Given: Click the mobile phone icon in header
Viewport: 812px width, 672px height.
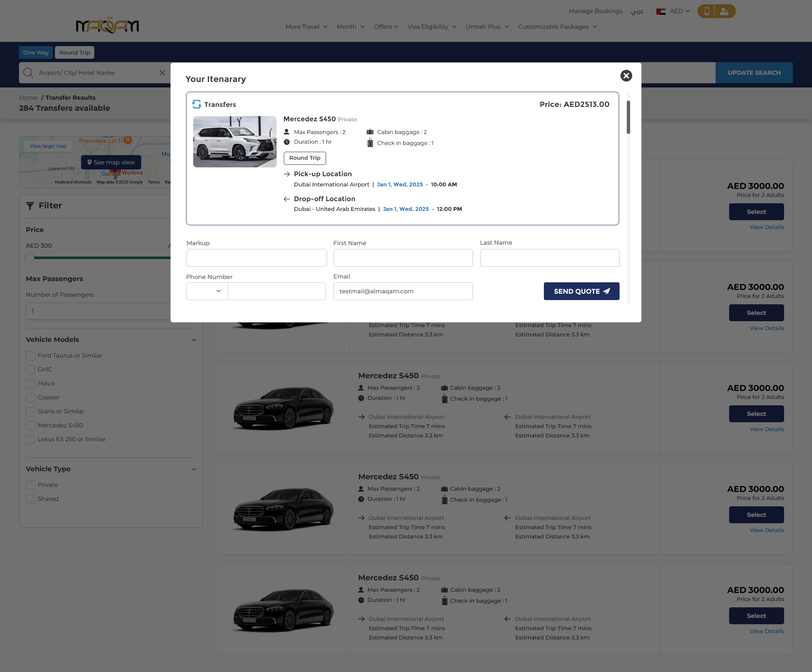Looking at the screenshot, I should tap(706, 11).
